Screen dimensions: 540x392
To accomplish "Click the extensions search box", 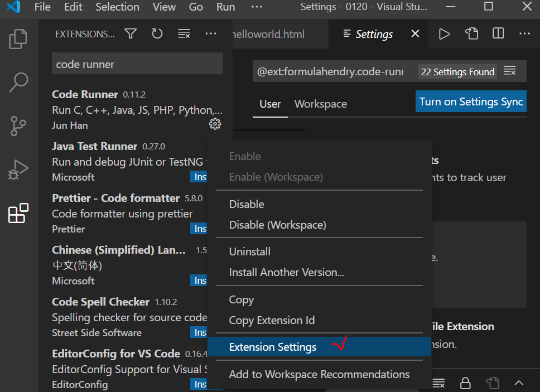I will tap(137, 64).
